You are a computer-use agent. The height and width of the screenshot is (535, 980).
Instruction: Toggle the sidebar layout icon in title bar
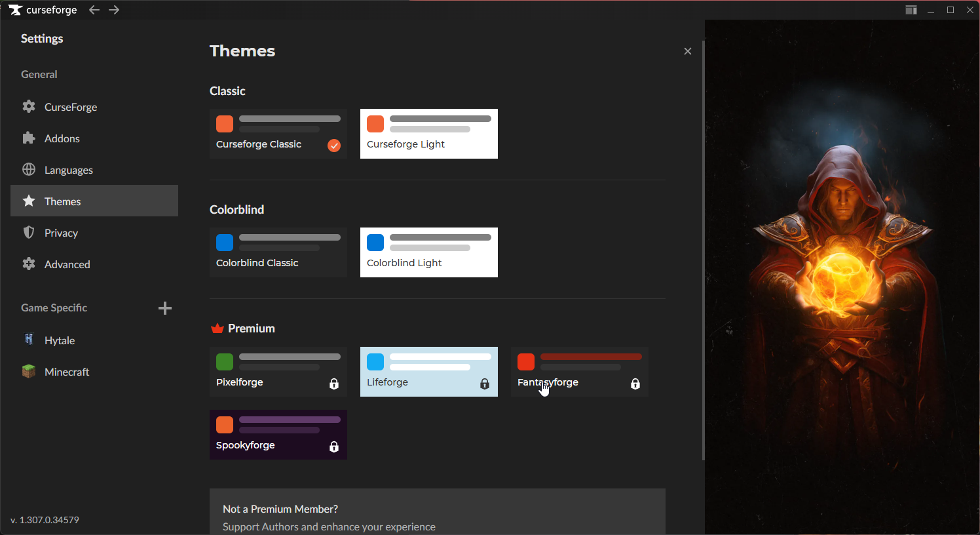point(911,10)
